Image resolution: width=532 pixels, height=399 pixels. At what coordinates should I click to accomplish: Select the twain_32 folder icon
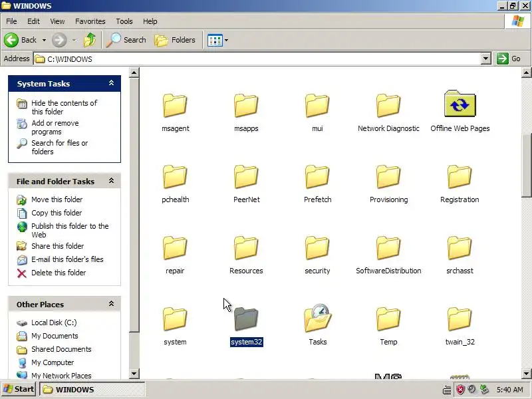(x=460, y=319)
